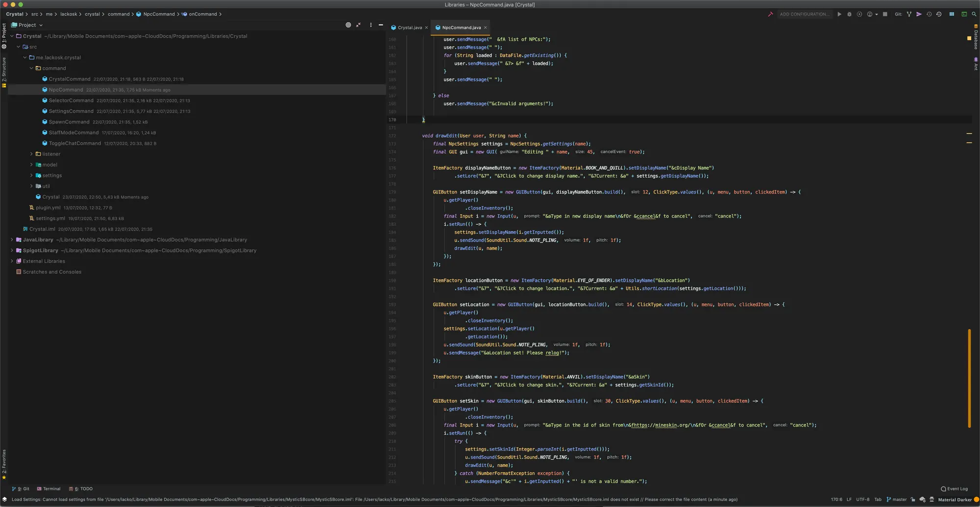Collapse all using the Project panel arrows icon
The width and height of the screenshot is (980, 507).
click(x=359, y=25)
